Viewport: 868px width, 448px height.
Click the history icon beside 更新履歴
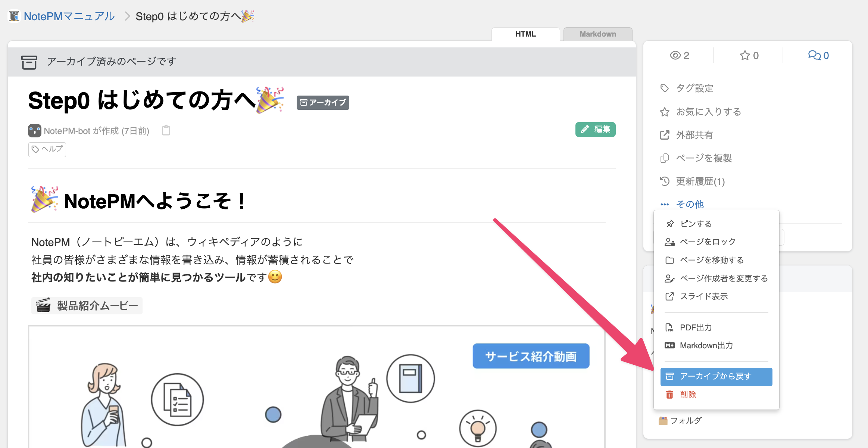coord(664,181)
